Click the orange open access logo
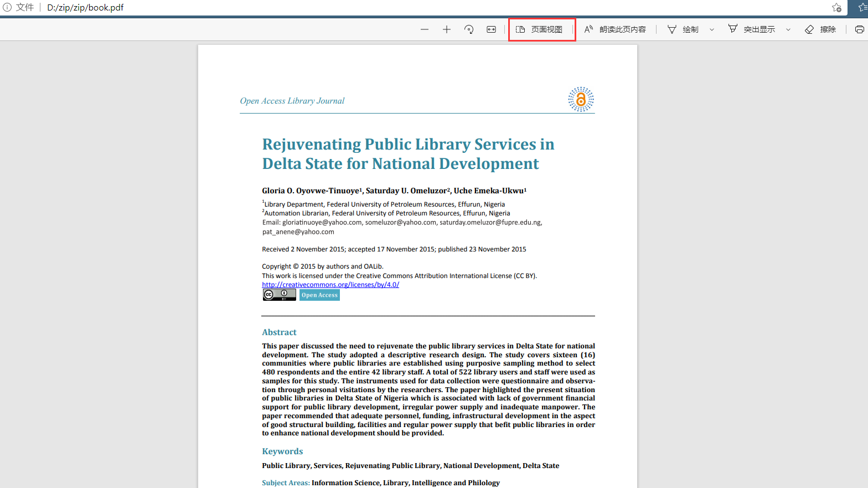The height and width of the screenshot is (488, 868). (581, 100)
